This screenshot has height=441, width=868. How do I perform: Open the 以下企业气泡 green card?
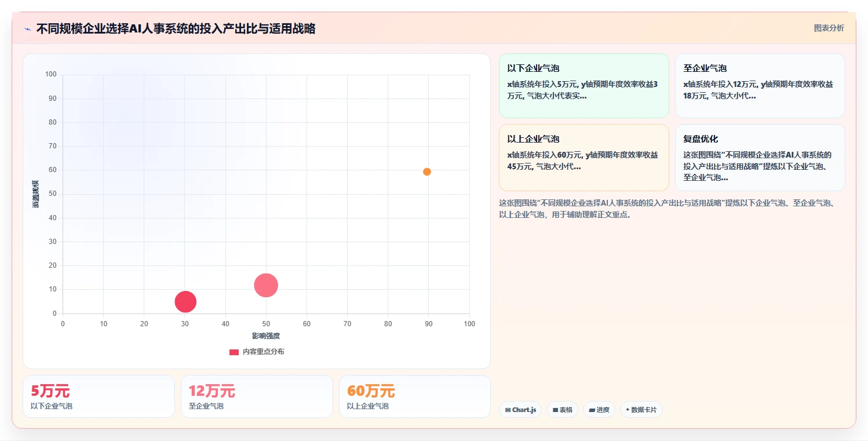583,86
